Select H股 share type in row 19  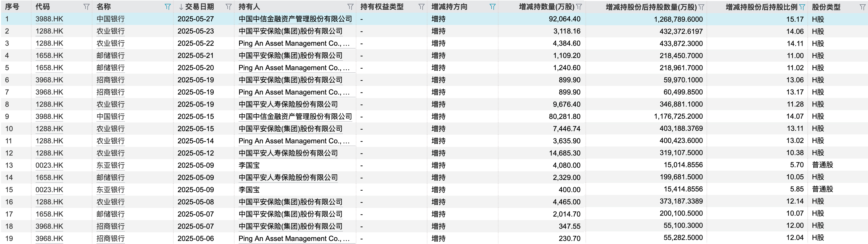818,238
